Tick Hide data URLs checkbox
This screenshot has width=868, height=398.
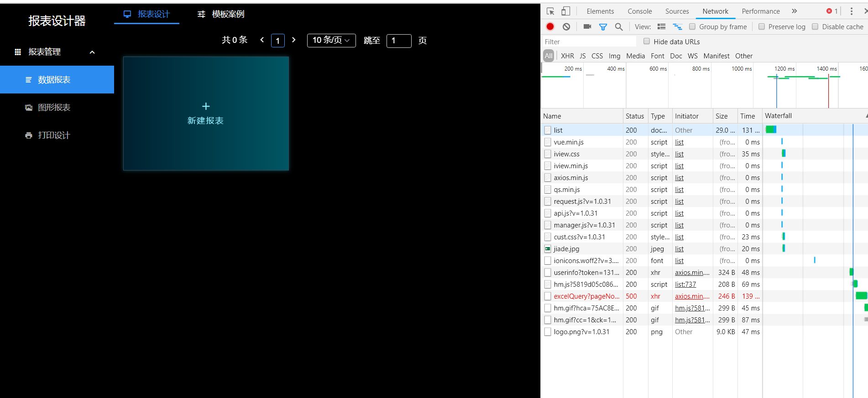click(x=647, y=41)
